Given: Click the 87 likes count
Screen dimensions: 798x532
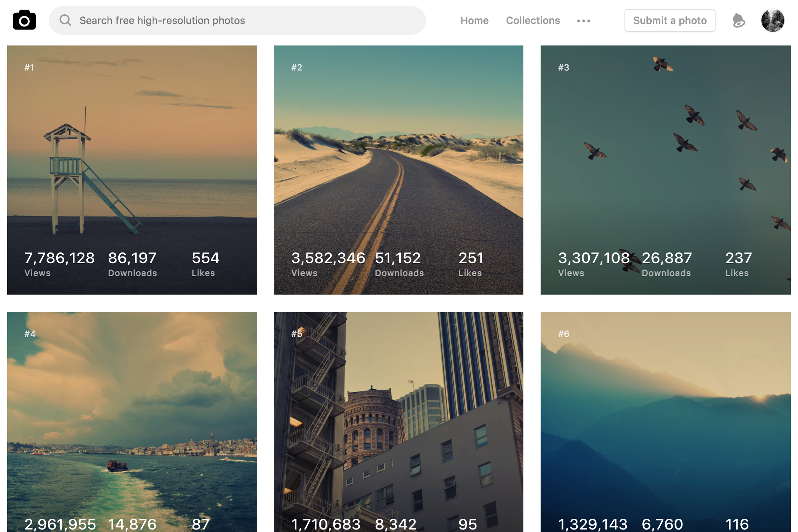Looking at the screenshot, I should (x=201, y=524).
